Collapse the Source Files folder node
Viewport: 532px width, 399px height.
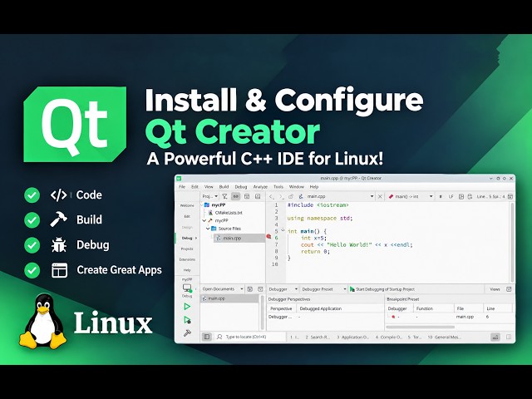pyautogui.click(x=208, y=229)
